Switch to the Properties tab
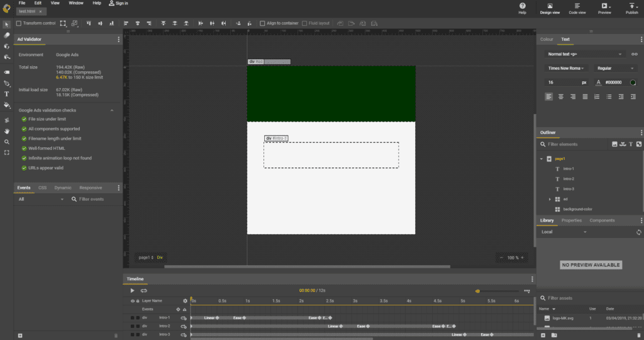The height and width of the screenshot is (340, 644). (x=571, y=221)
